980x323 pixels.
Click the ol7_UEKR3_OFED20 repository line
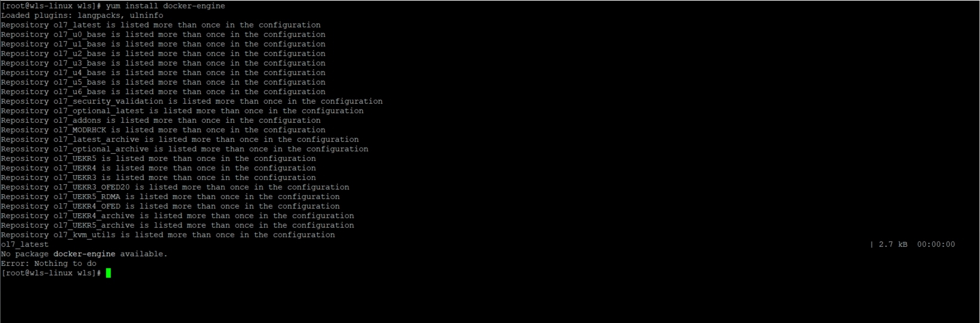(175, 187)
